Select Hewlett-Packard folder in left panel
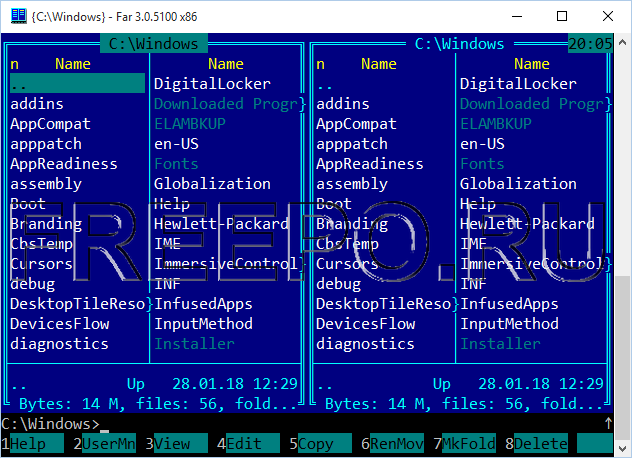This screenshot has height=458, width=632. pyautogui.click(x=221, y=224)
